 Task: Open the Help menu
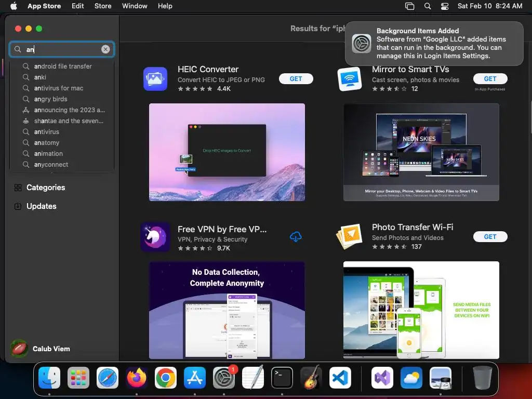coord(165,6)
